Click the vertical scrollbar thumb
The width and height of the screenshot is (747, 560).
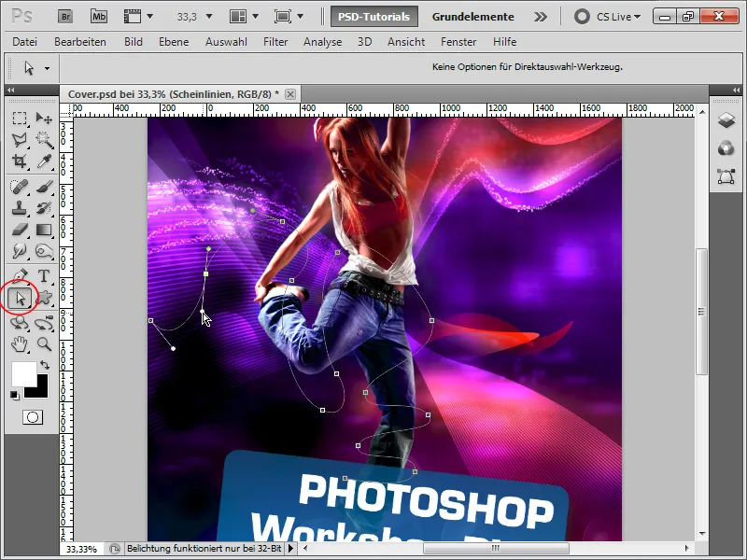point(701,312)
